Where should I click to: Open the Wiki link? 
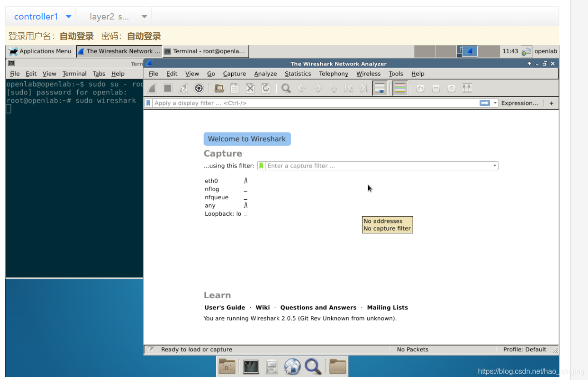pyautogui.click(x=263, y=307)
